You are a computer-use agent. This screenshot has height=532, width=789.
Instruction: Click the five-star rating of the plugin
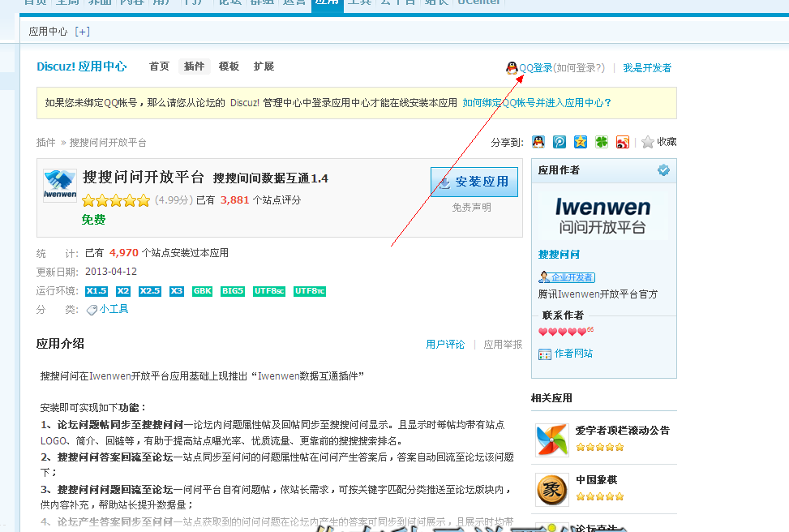pos(116,200)
